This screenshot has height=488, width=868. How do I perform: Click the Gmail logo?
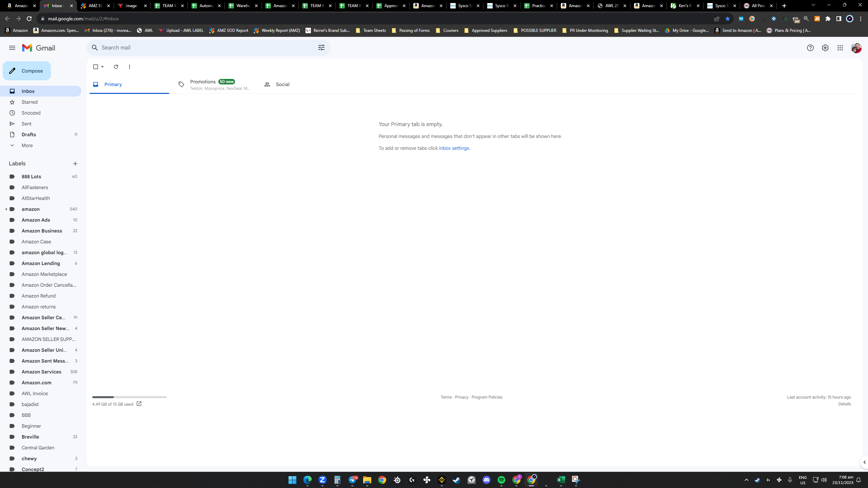pyautogui.click(x=39, y=48)
